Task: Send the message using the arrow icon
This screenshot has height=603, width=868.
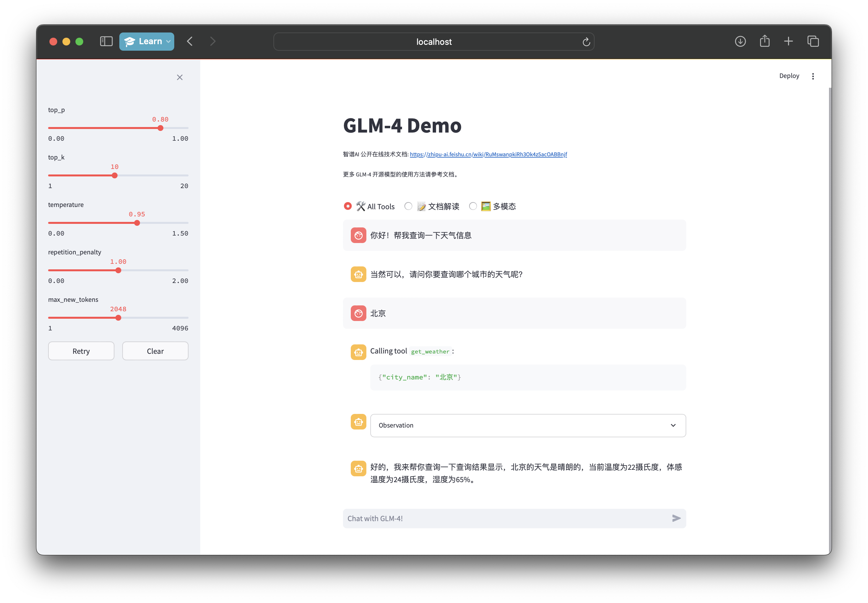Action: point(676,519)
